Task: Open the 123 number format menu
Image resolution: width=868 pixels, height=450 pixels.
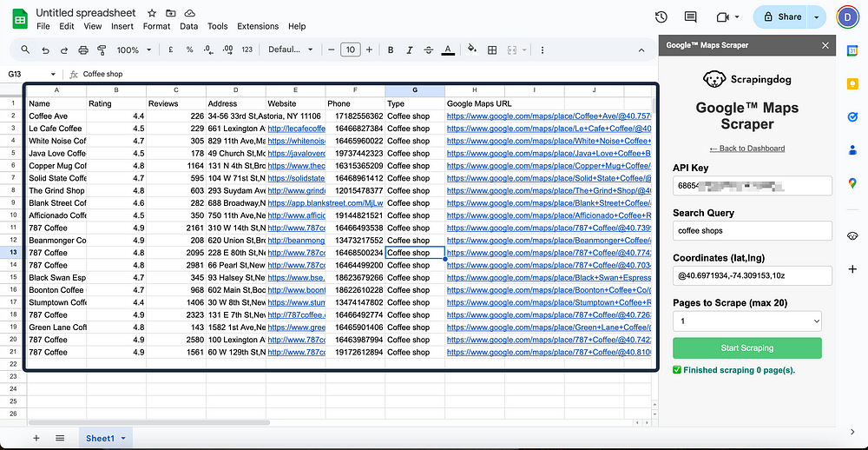Action: [x=247, y=50]
